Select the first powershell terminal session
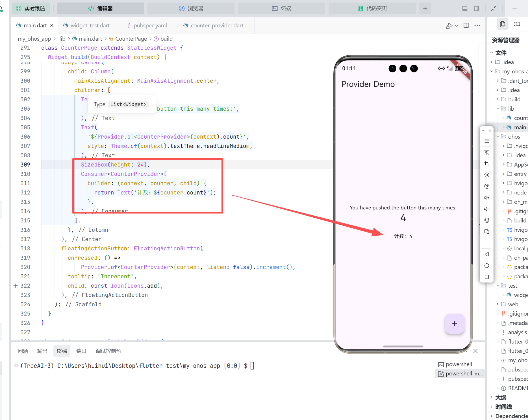 (460, 364)
